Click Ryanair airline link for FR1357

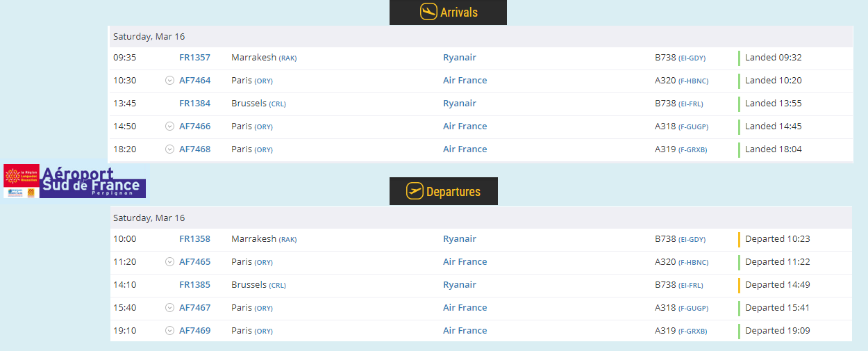[460, 58]
